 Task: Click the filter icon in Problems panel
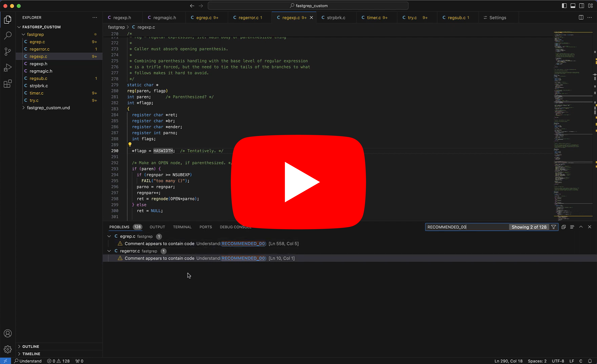554,227
